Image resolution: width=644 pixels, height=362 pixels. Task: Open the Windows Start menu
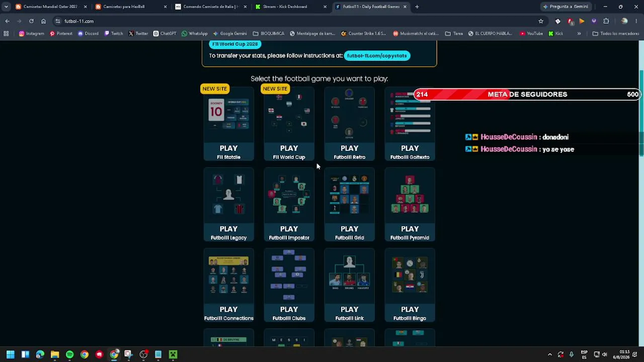[10, 354]
